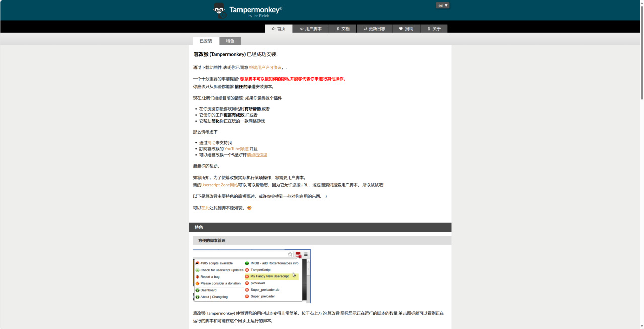Open the en language dropdown
The image size is (644, 329).
pyautogui.click(x=442, y=5)
